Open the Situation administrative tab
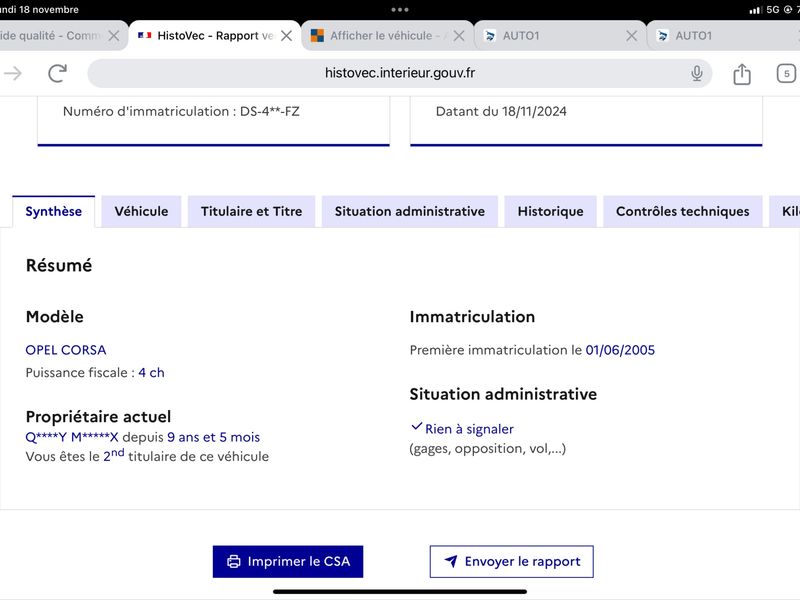This screenshot has width=800, height=600. 410,211
